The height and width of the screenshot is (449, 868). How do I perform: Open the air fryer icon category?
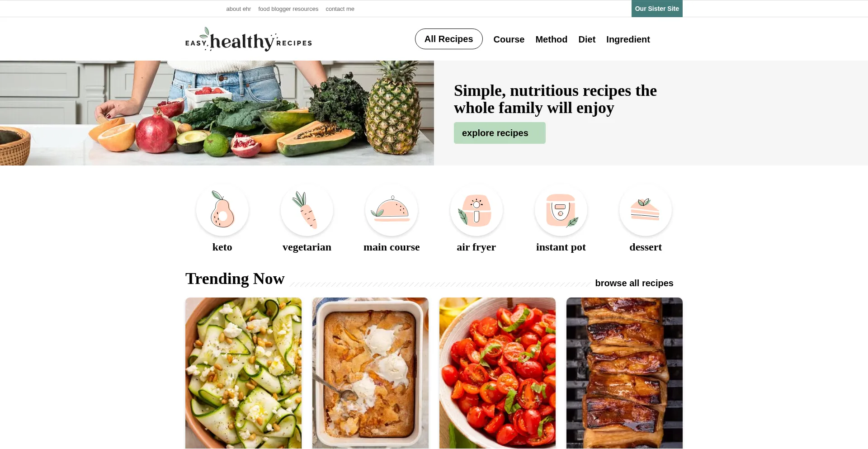pyautogui.click(x=476, y=210)
